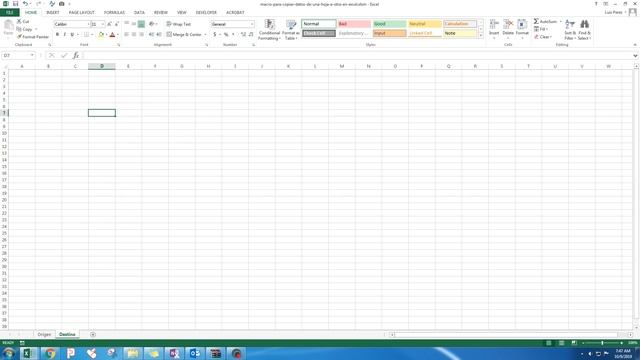The image size is (640, 360).
Task: Apply the Bad cell style
Action: (x=354, y=24)
